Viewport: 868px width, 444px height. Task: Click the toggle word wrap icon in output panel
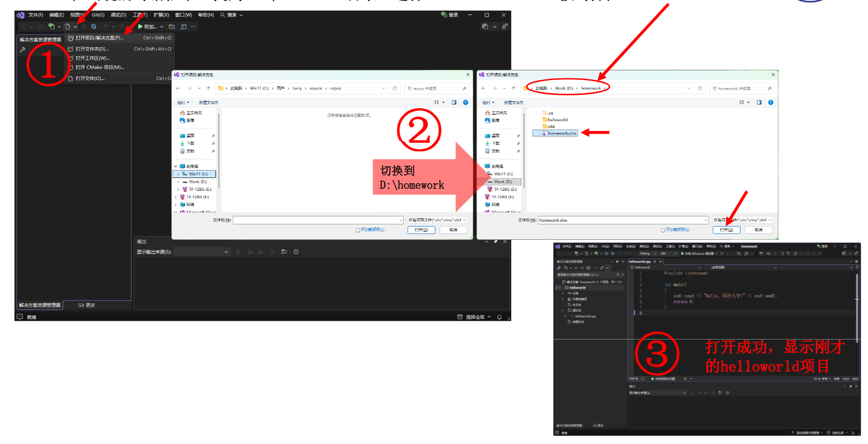click(284, 252)
